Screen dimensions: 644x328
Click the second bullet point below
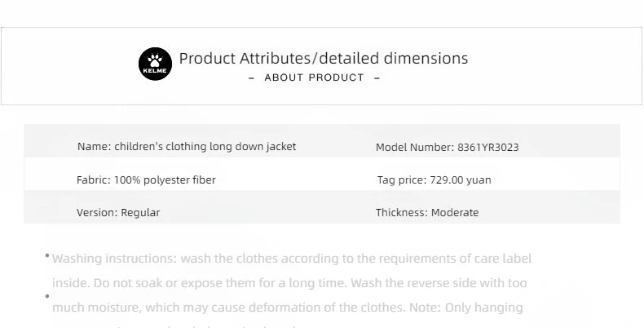pyautogui.click(x=47, y=296)
